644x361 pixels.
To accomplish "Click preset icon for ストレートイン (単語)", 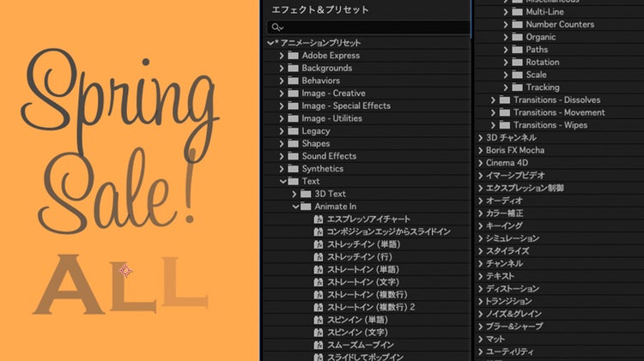I will pyautogui.click(x=319, y=269).
